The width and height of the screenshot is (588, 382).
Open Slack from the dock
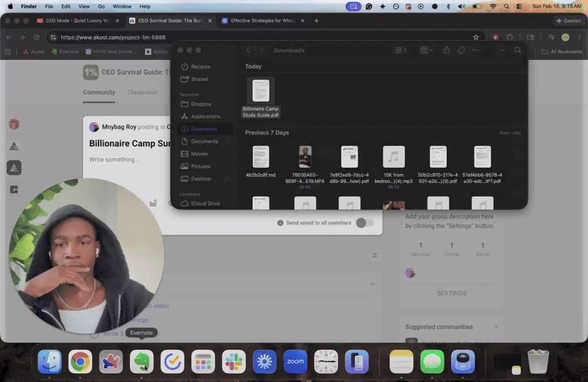(234, 361)
